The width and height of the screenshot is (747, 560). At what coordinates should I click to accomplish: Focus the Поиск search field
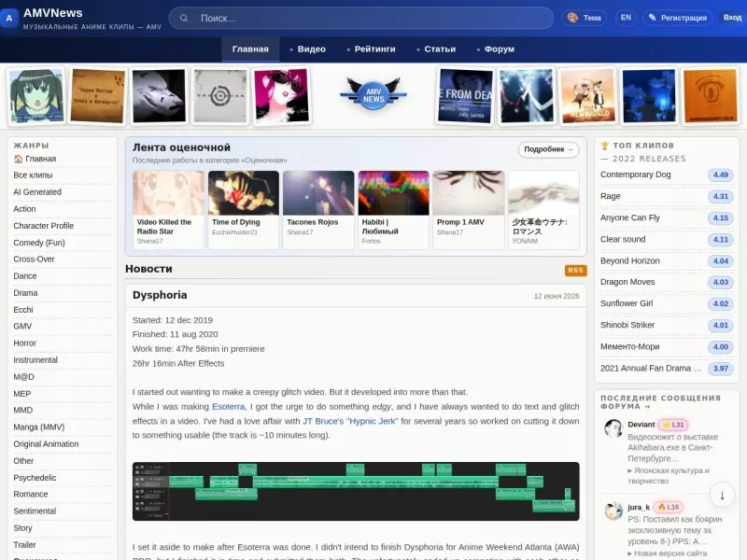pyautogui.click(x=360, y=18)
